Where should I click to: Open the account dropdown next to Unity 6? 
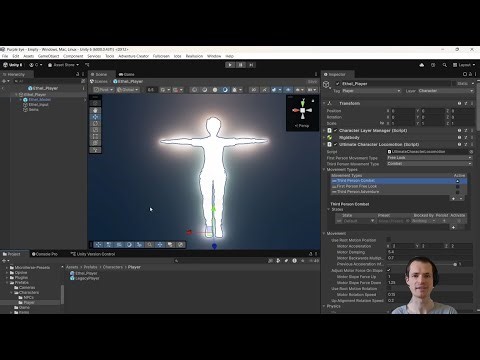36,65
